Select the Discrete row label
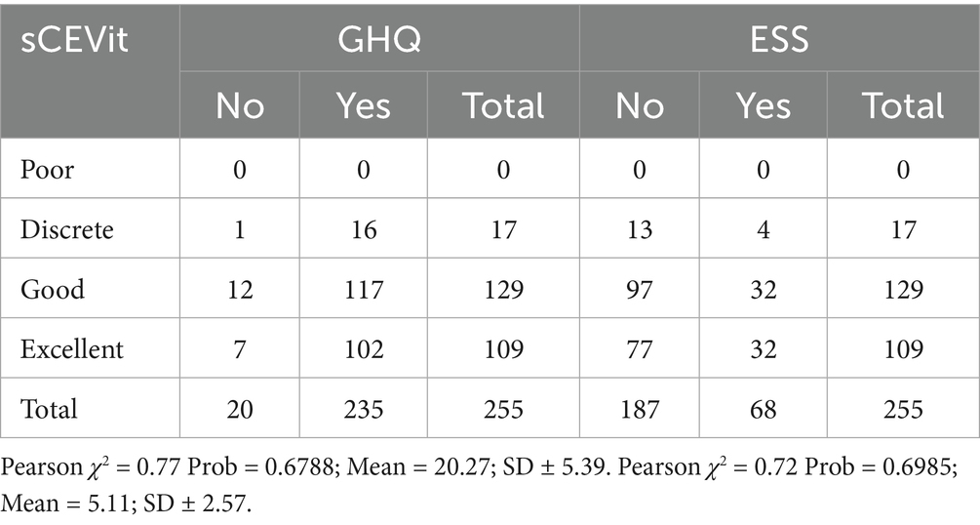The height and width of the screenshot is (525, 980). click(x=67, y=229)
